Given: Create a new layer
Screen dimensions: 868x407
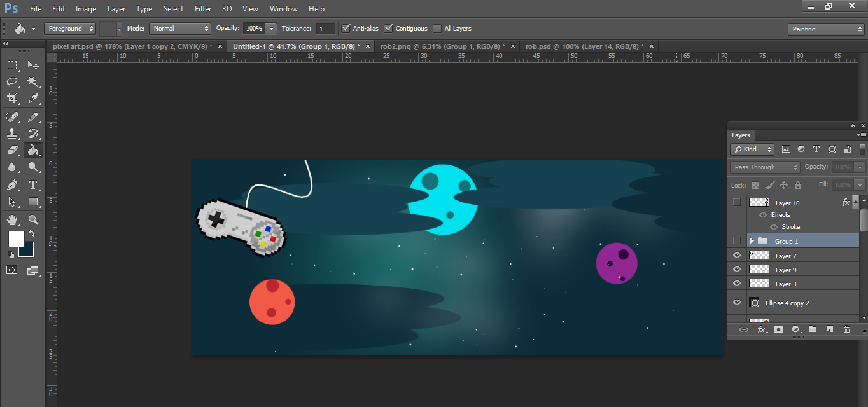Looking at the screenshot, I should pyautogui.click(x=829, y=329).
